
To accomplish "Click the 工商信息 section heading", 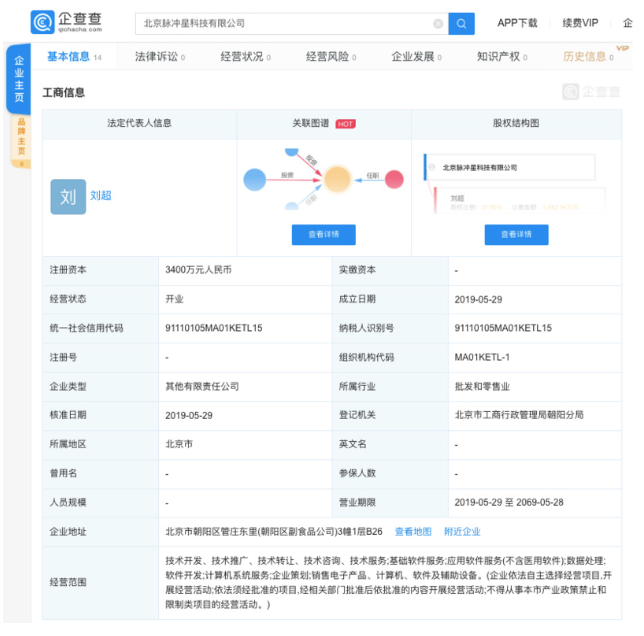I will pos(64,93).
